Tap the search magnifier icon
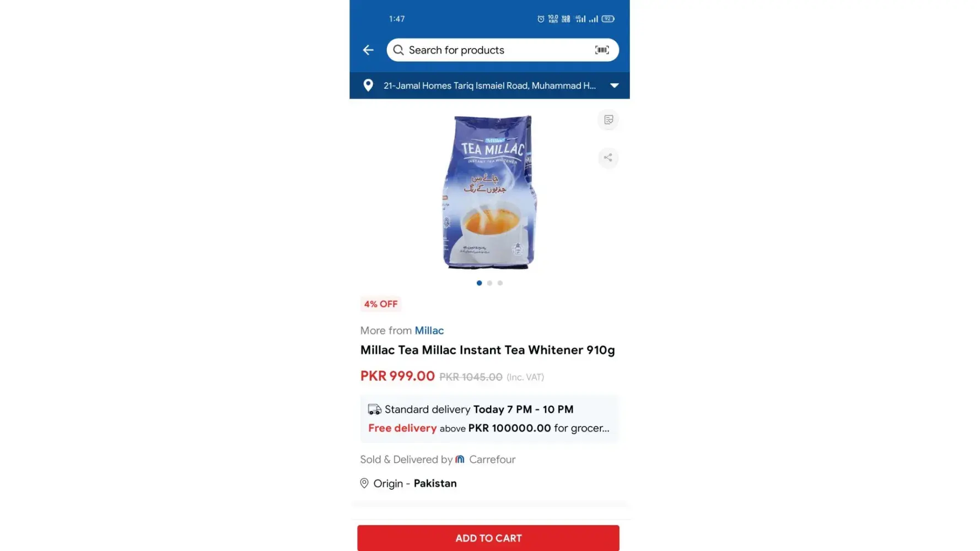 click(399, 50)
